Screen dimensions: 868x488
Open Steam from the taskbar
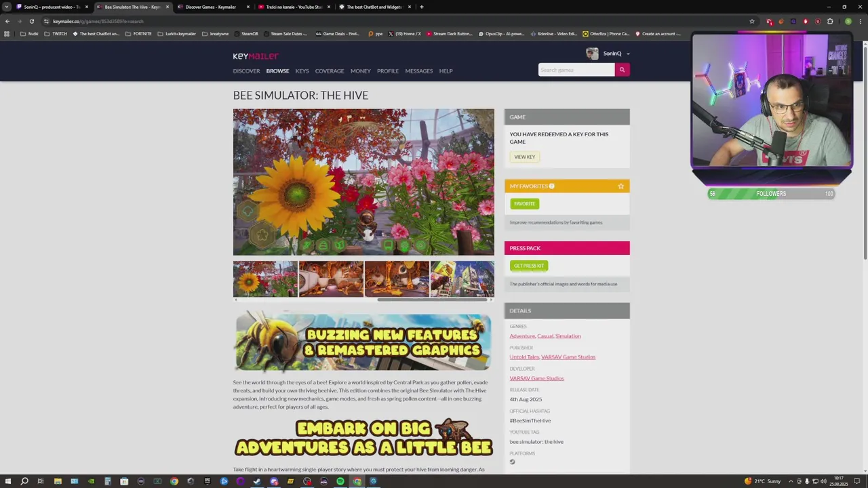[x=257, y=481]
